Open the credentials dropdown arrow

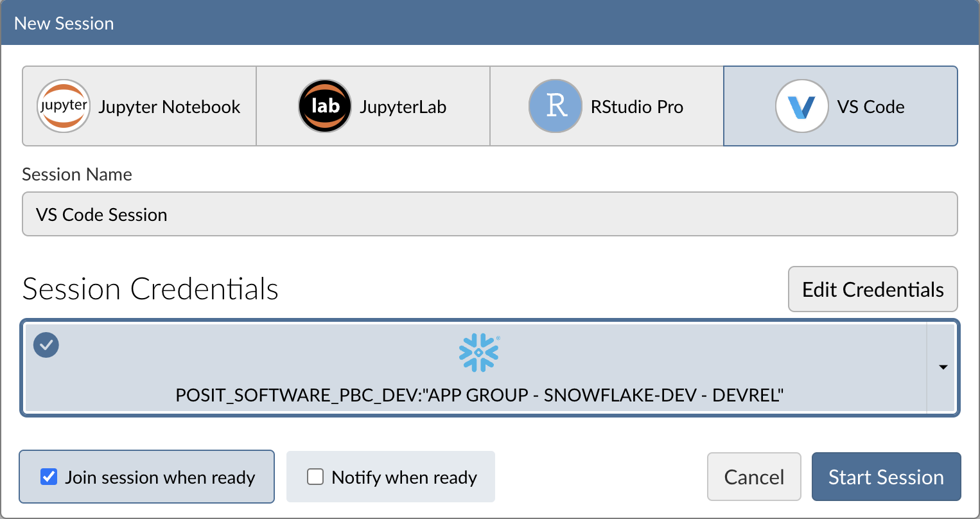[x=943, y=367]
